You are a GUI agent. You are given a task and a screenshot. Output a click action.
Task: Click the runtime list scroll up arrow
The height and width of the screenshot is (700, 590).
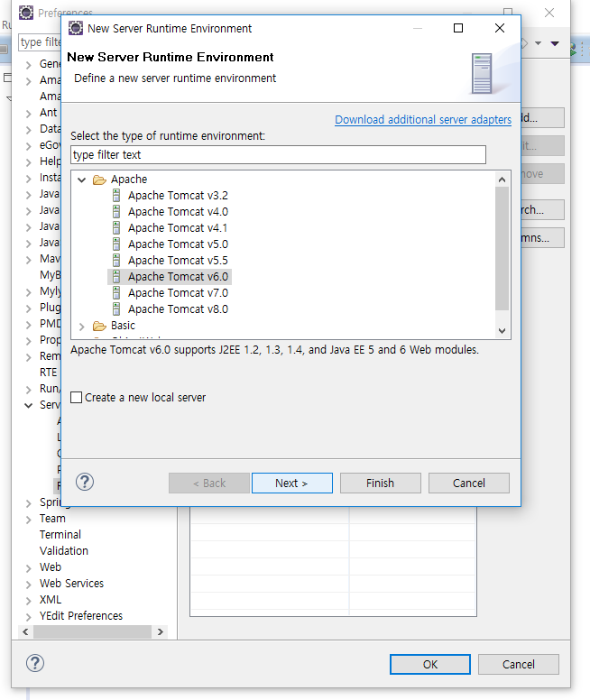(x=502, y=180)
